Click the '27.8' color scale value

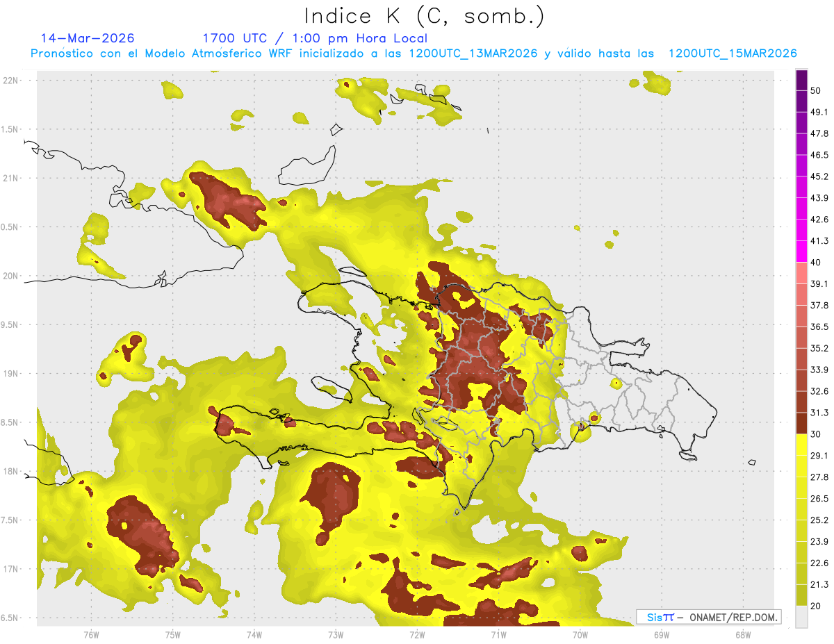click(x=820, y=477)
